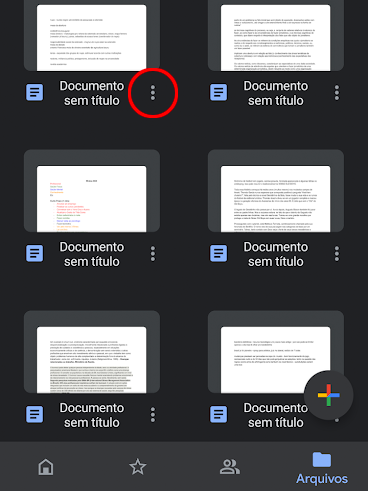The height and width of the screenshot is (491, 368).
Task: Open middle-right document thumbnail
Action: [x=276, y=191]
